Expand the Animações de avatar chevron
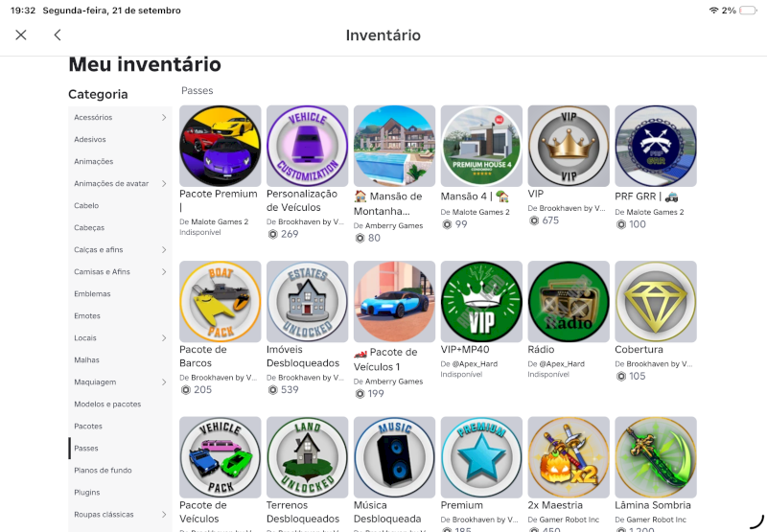This screenshot has height=532, width=767. pos(164,183)
